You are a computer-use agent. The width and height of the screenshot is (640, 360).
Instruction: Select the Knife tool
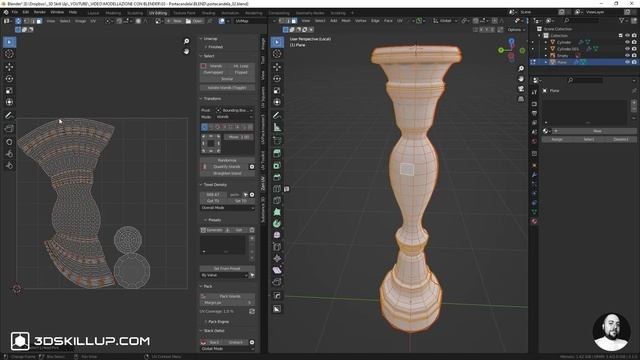click(x=277, y=200)
